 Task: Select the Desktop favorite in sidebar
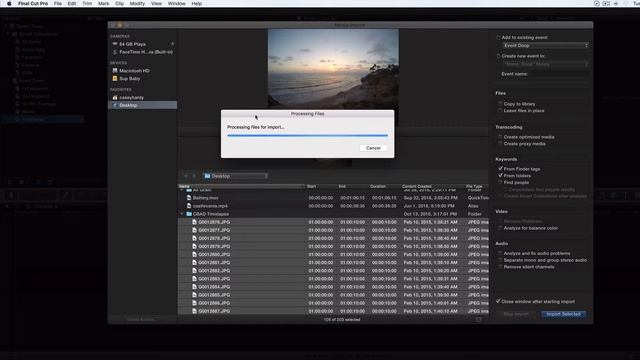142,105
